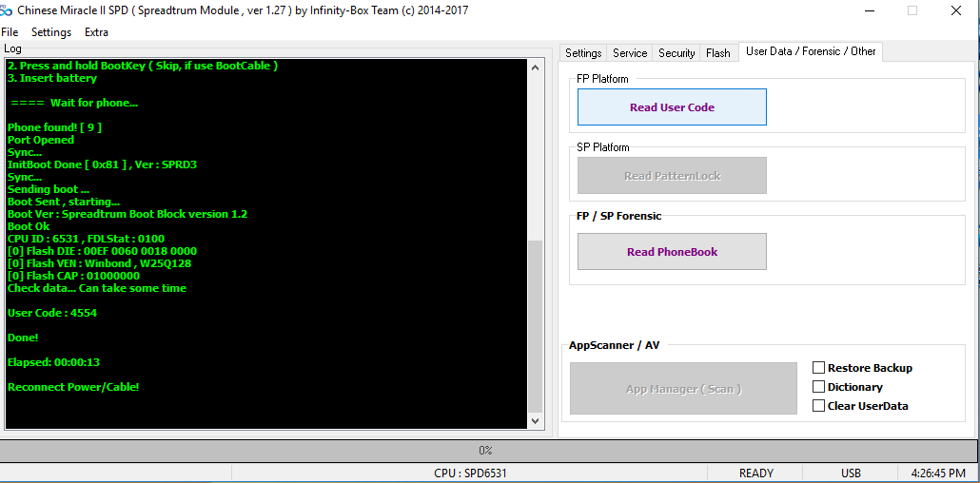Viewport: 980px width, 483px height.
Task: Click 'Flash DIE : 00EF 0060 0018 0000' line
Action: click(x=102, y=251)
